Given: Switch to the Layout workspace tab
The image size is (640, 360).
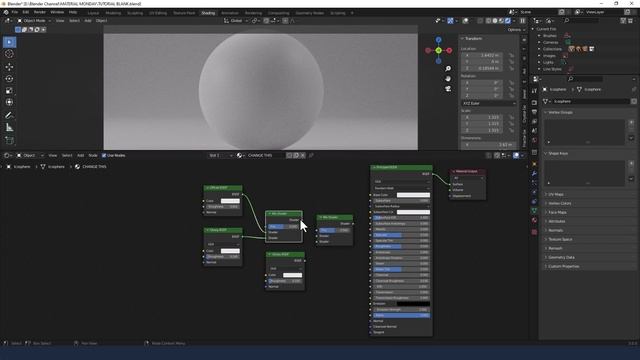Looking at the screenshot, I should coord(93,13).
